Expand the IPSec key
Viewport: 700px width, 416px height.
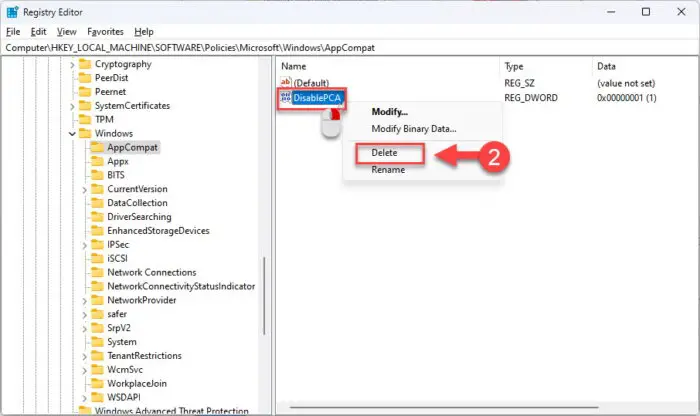85,245
